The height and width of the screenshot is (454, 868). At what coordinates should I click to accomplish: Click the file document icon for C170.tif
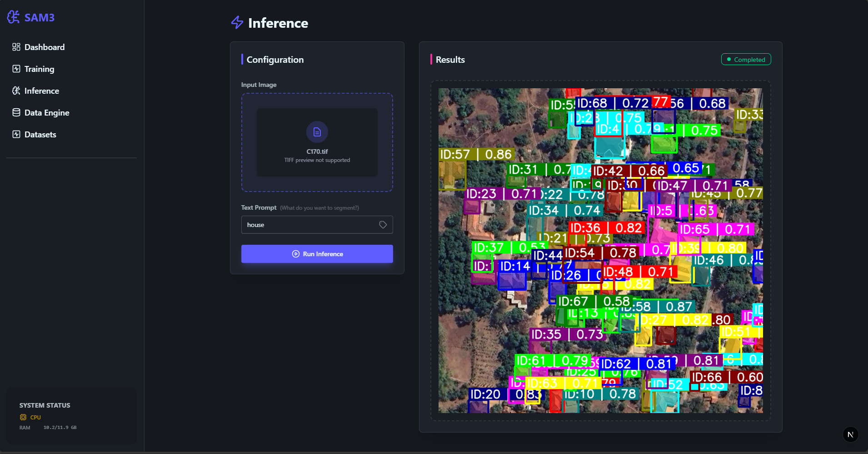tap(317, 132)
